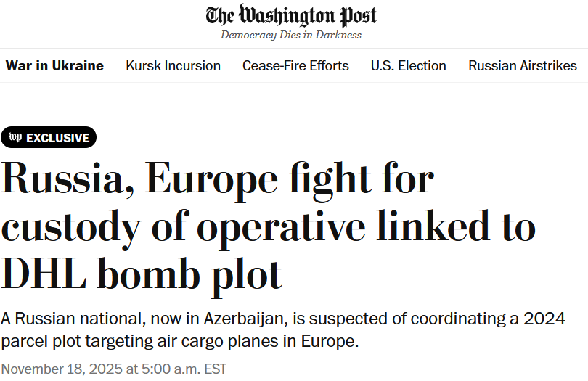This screenshot has width=588, height=381.
Task: Click the EXCLUSIVE label text
Action: 58,138
